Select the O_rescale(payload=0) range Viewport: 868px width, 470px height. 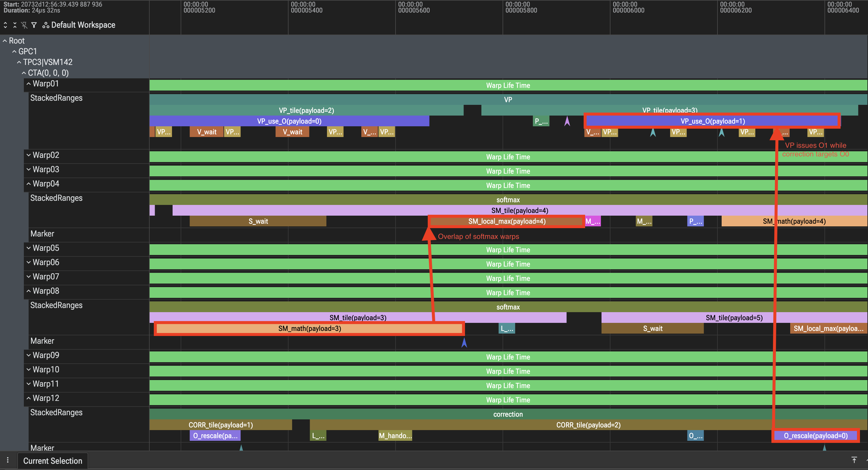(816, 436)
